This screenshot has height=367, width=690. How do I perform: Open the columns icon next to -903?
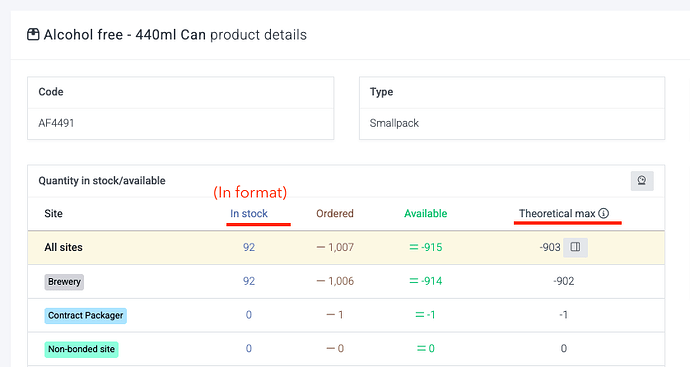[x=575, y=247]
